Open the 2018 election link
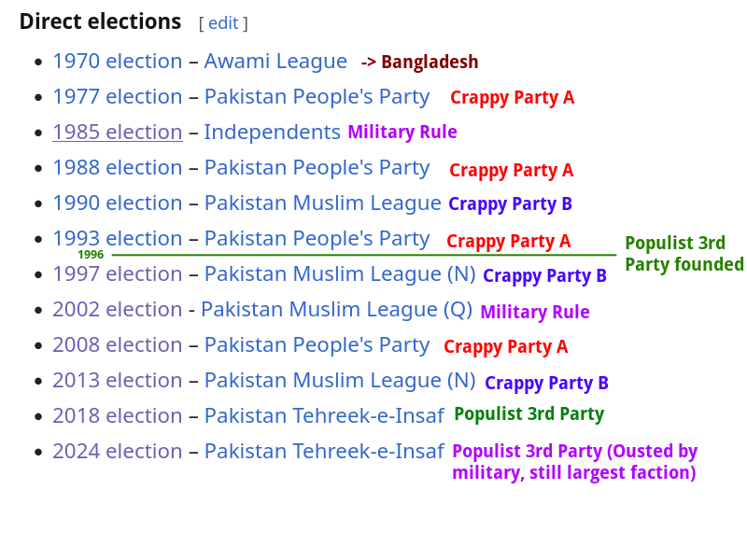747x560 pixels. pos(118,415)
